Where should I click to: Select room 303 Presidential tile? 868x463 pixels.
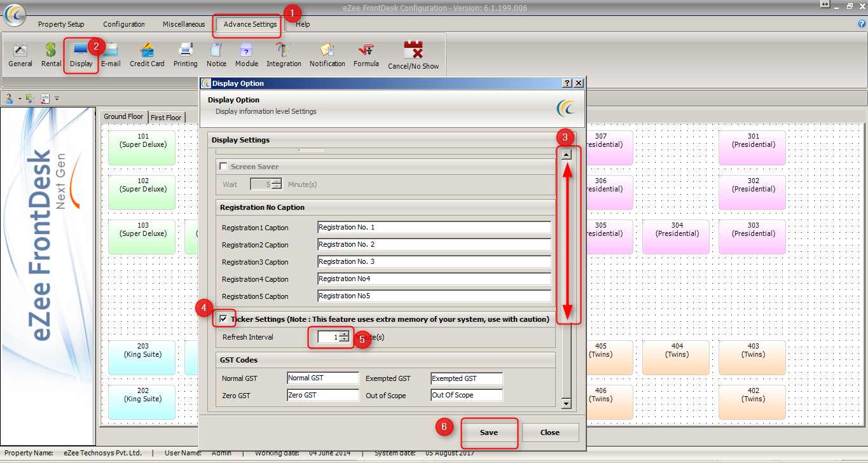753,237
